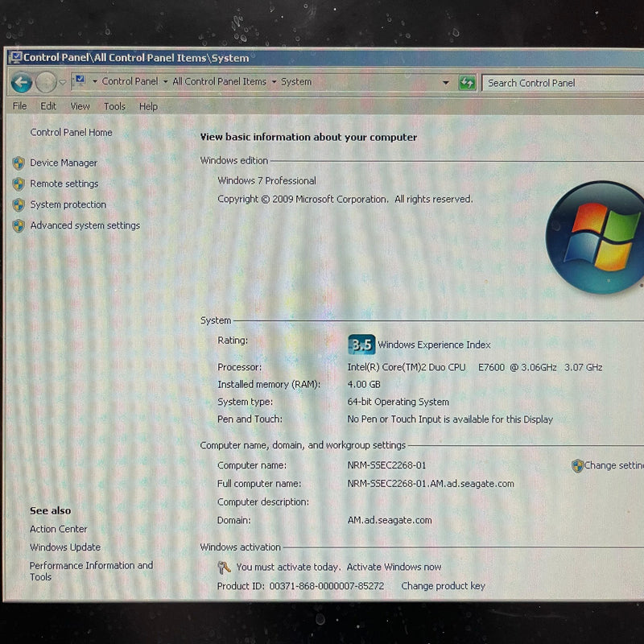Open Action Center under See also

pyautogui.click(x=58, y=529)
